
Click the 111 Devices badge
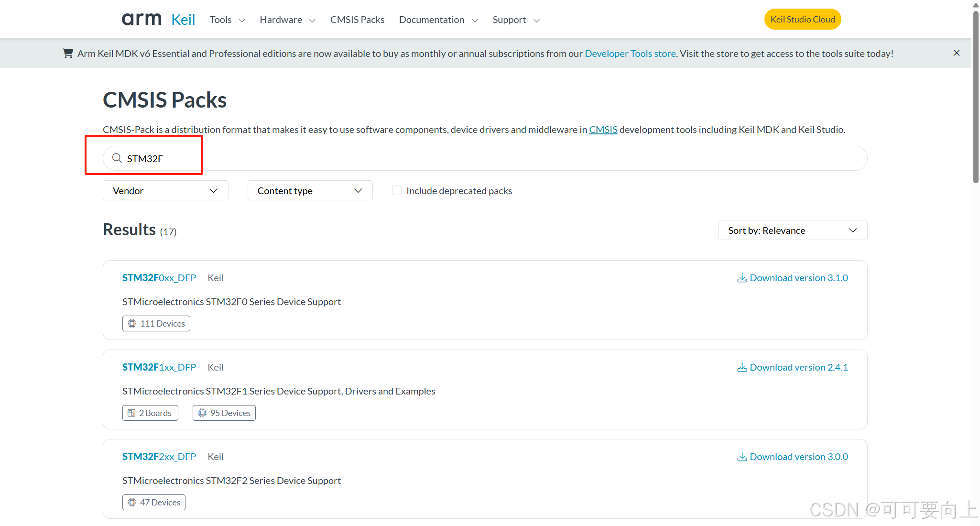tap(156, 323)
